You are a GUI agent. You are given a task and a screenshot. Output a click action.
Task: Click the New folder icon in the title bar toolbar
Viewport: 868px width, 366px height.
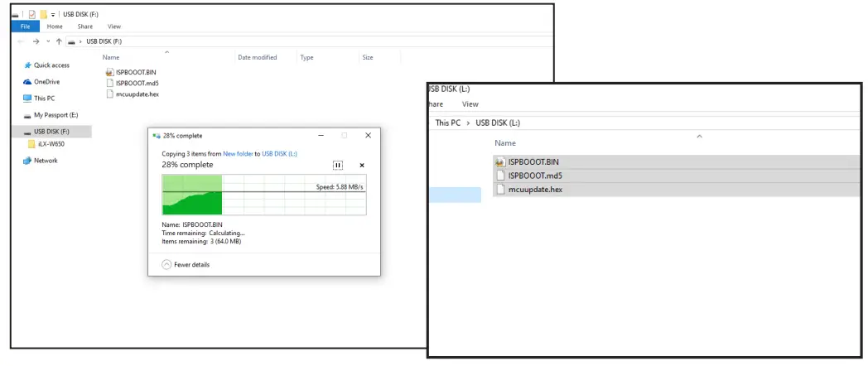(x=43, y=14)
